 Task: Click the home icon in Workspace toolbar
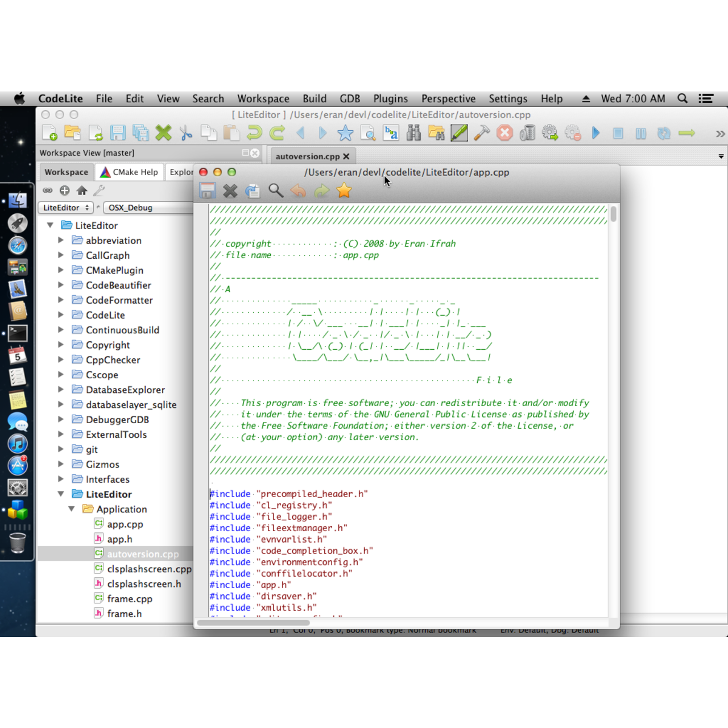pos(82,191)
